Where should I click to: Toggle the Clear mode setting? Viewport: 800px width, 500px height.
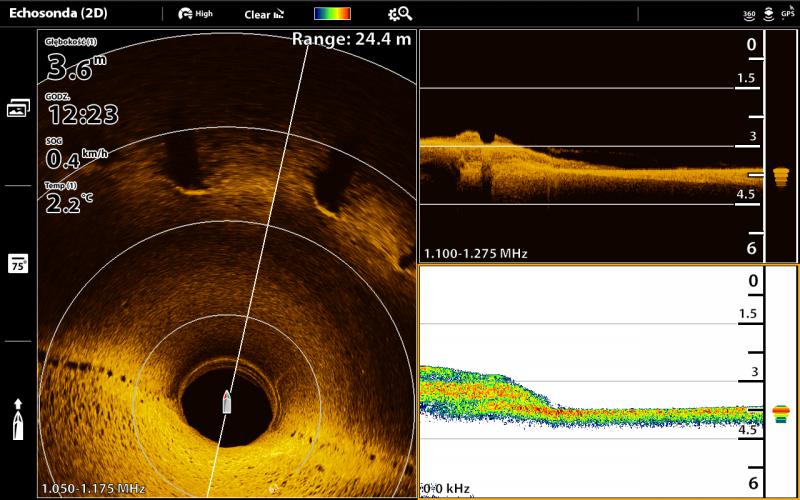pos(264,15)
